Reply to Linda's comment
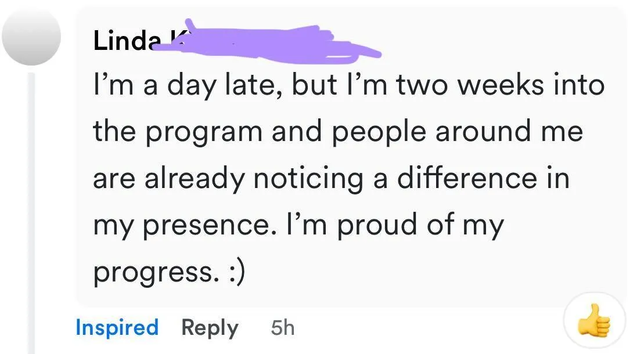 point(210,328)
